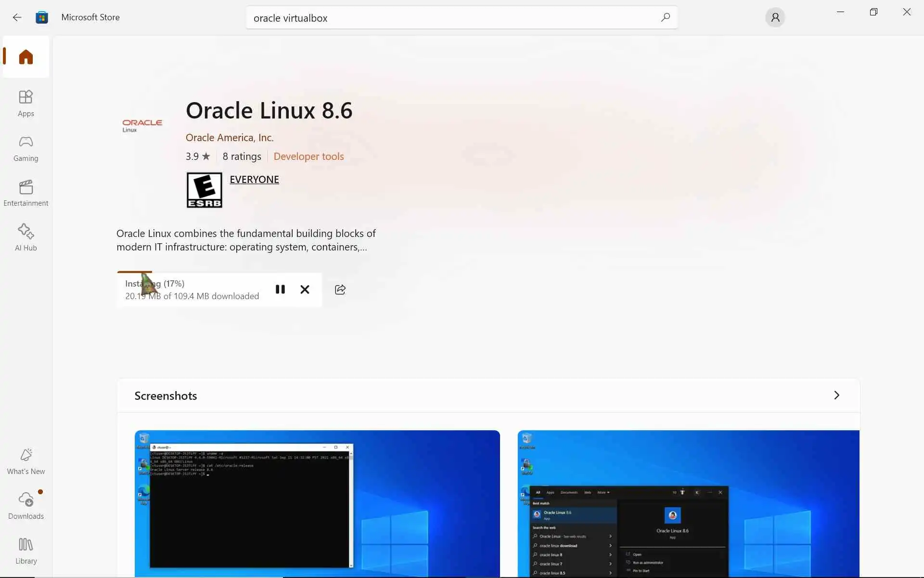
Task: Go to the Home sidebar icon
Action: click(26, 57)
